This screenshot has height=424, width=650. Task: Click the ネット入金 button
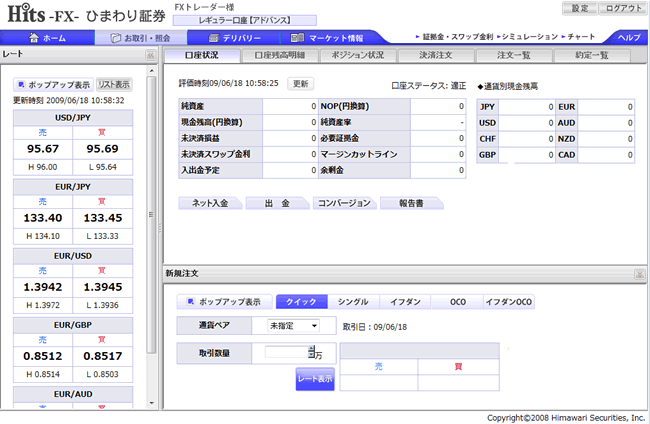[210, 203]
